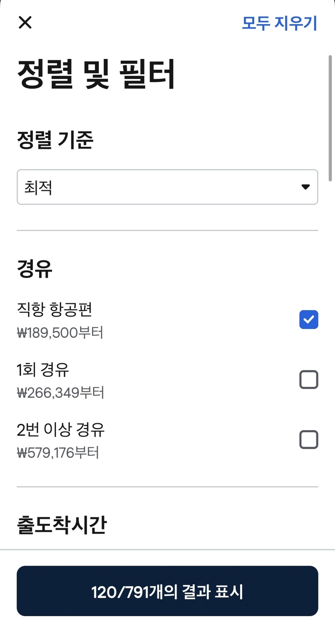
Task: Click the ₩579,176부터 price text
Action: point(58,453)
